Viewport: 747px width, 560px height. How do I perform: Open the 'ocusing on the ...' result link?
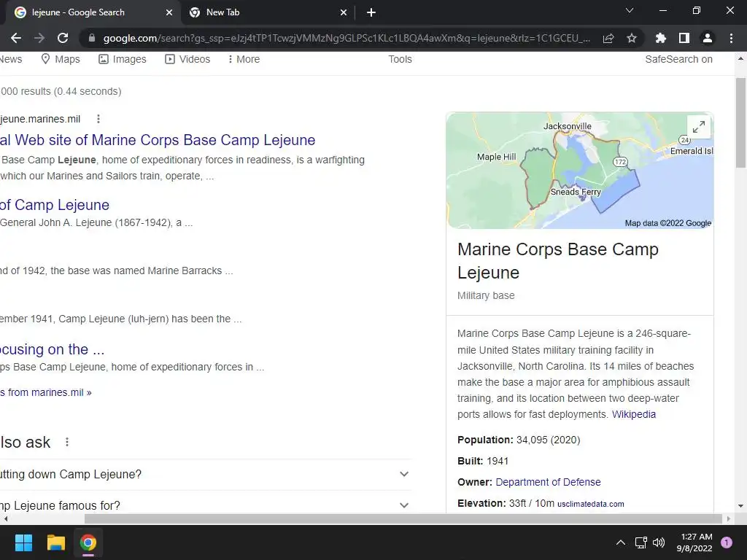[53, 349]
